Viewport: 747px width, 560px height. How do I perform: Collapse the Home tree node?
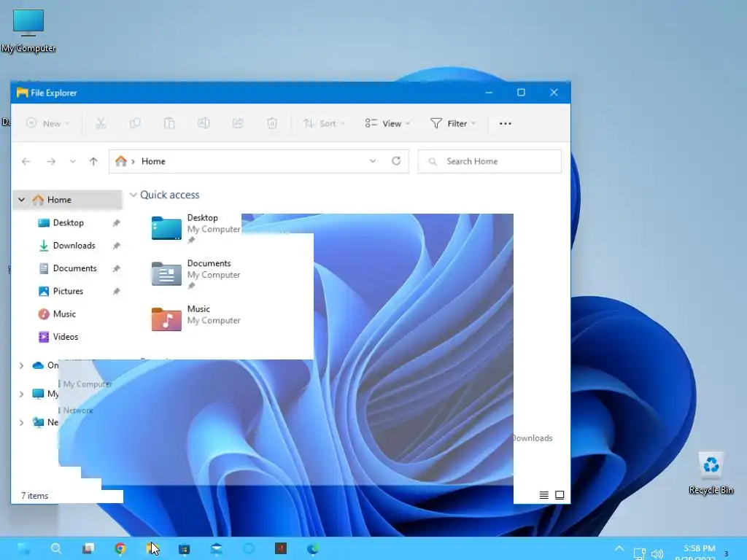tap(21, 200)
